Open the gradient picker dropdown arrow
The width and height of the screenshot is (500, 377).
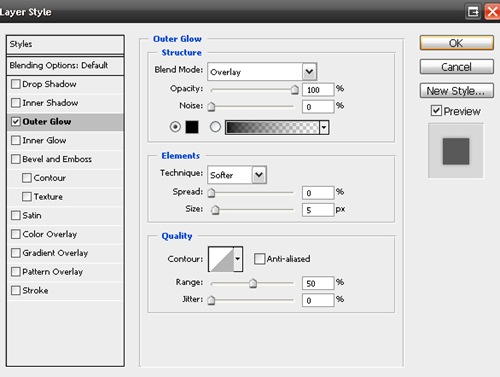pos(324,127)
